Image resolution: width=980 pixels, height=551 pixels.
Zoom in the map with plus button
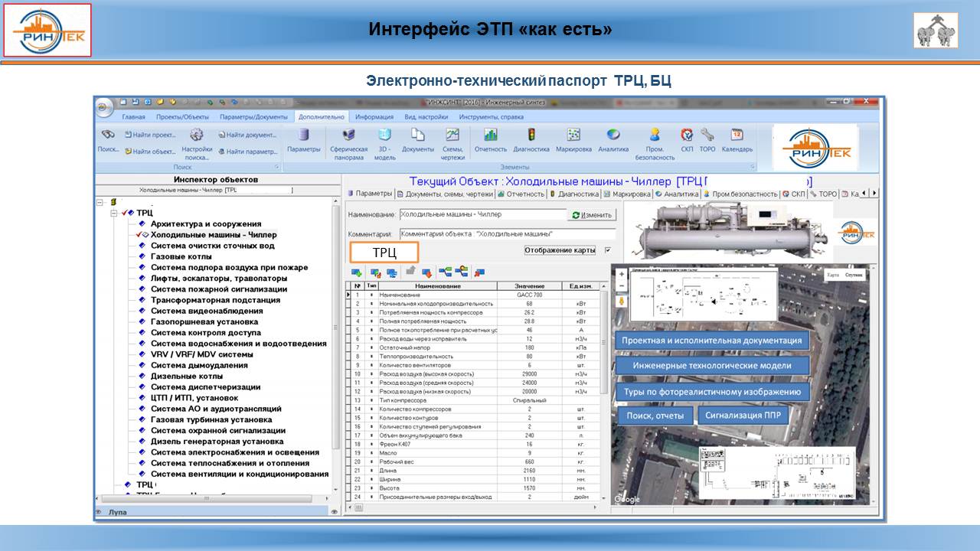(621, 274)
